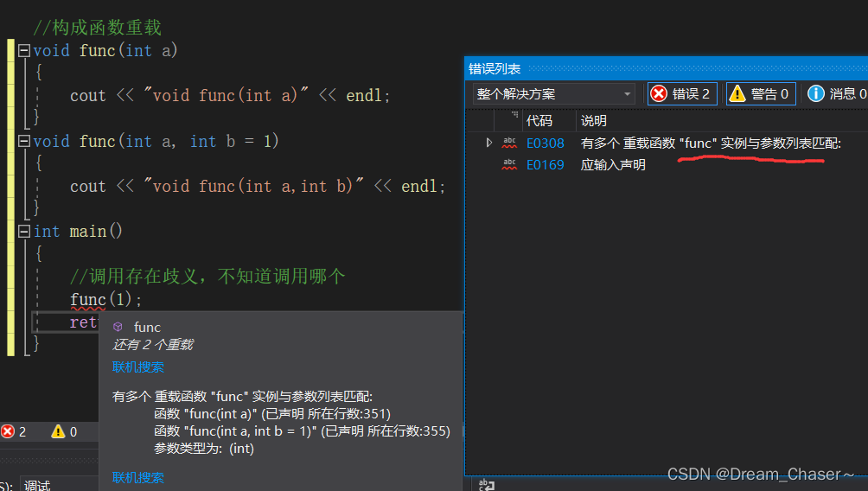
Task: Expand the E0308 error row
Action: 488,143
